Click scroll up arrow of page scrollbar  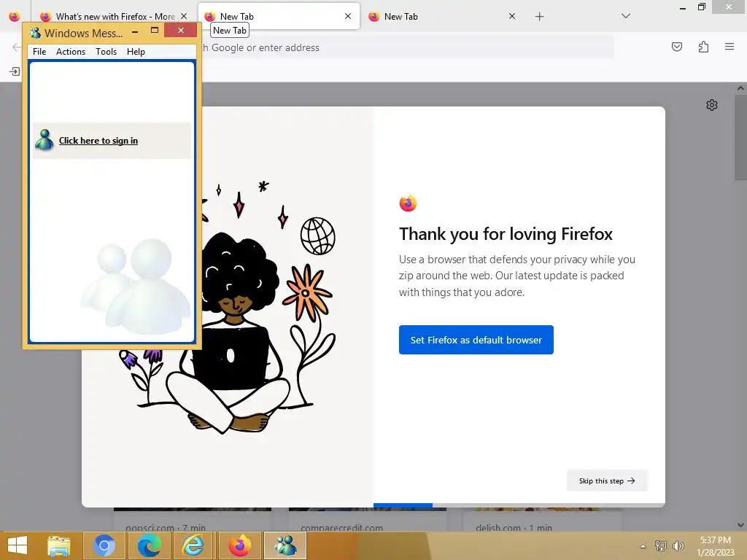741,88
